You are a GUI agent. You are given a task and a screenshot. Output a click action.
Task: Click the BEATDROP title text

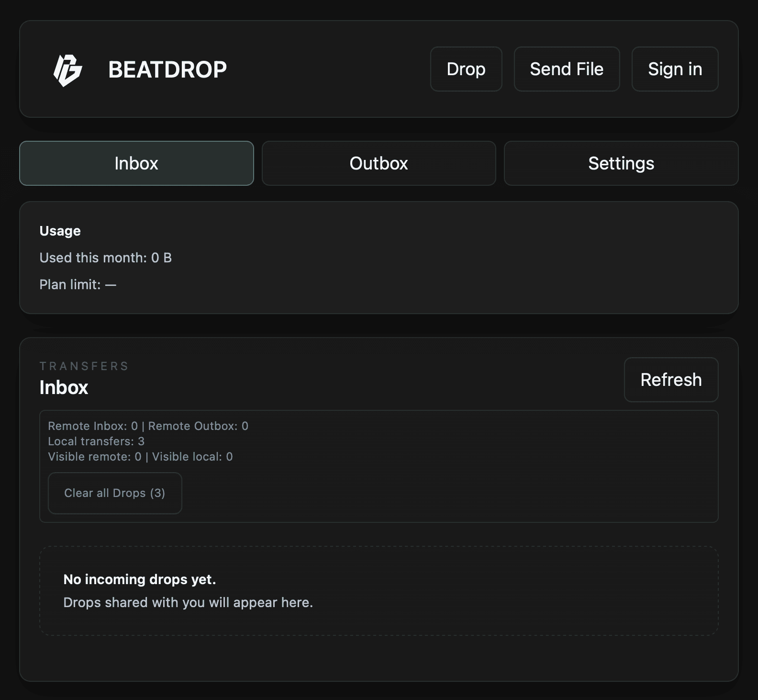click(x=167, y=69)
